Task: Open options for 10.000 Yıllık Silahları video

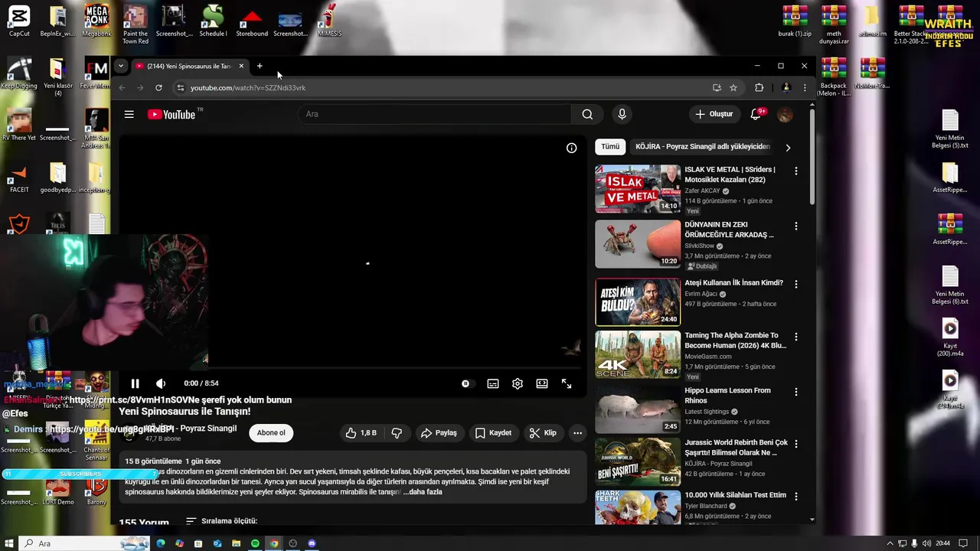Action: click(x=796, y=496)
